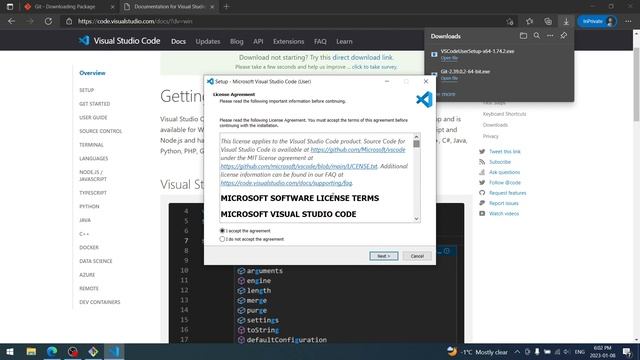Viewport: 640px width, 360px height.
Task: Click the site info lock icon
Action: tap(69, 21)
